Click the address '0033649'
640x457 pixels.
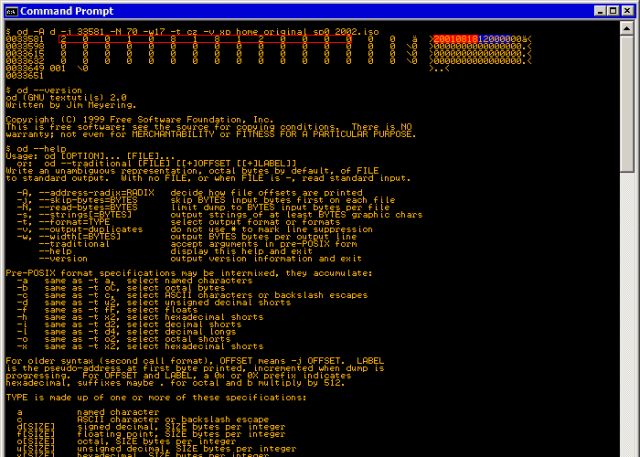pos(25,69)
